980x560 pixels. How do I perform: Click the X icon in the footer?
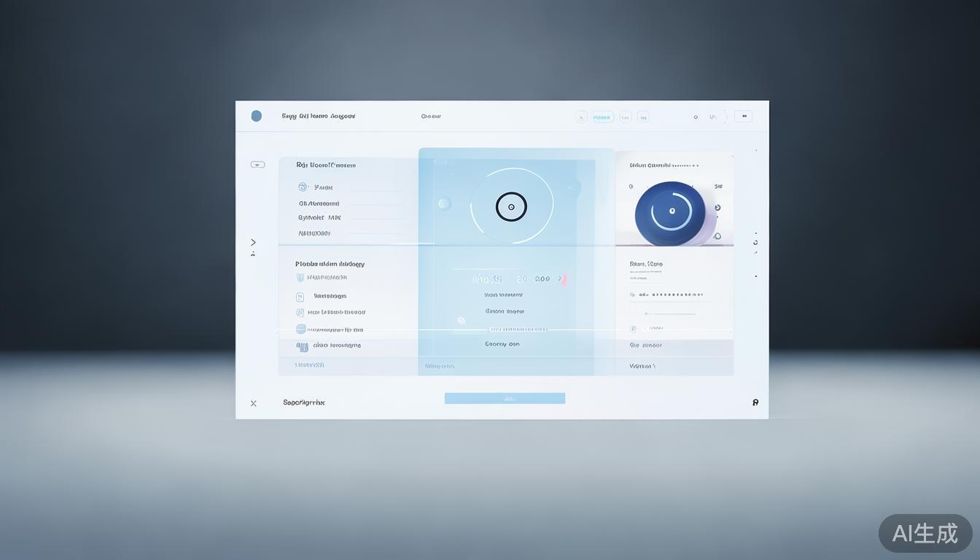(254, 403)
